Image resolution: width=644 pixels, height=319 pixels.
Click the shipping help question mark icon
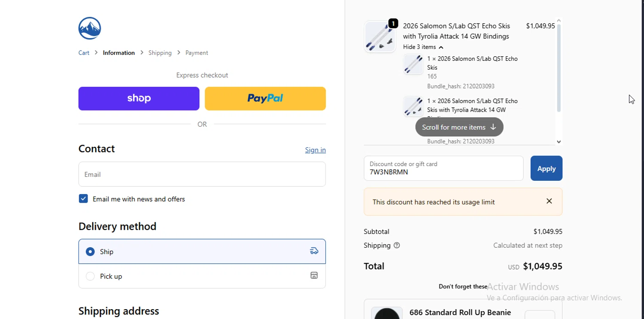(397, 246)
